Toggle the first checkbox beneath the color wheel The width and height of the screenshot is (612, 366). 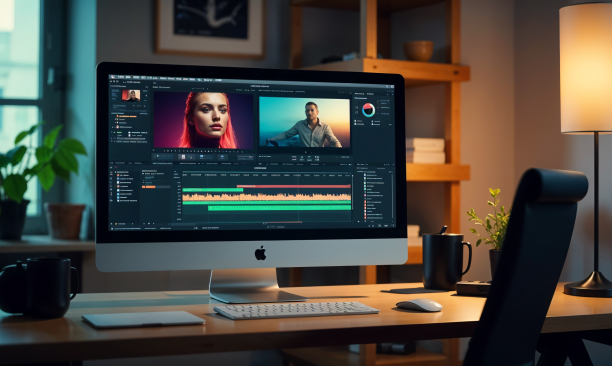pos(356,121)
